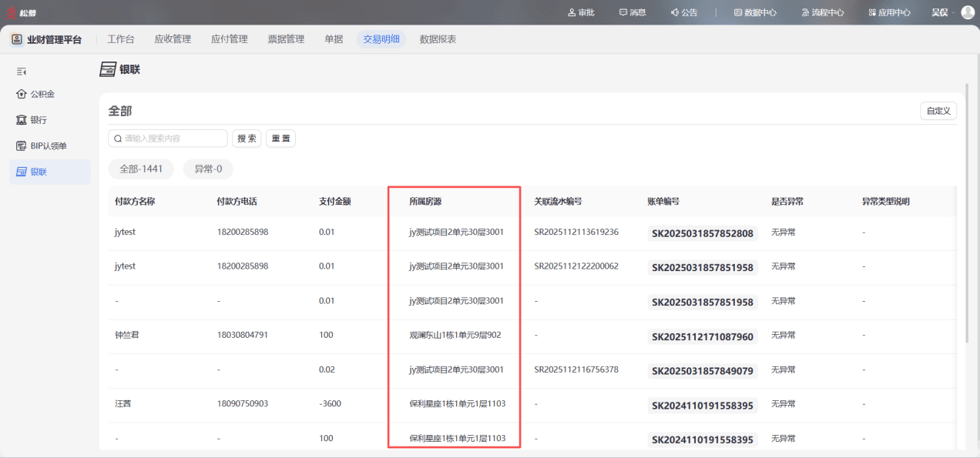Open 流程中心 process center
Screen dimensions: 980x458
(x=822, y=12)
